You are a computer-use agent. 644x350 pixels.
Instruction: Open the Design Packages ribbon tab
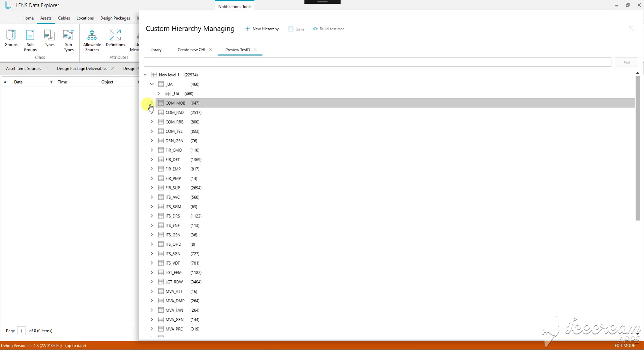point(115,18)
